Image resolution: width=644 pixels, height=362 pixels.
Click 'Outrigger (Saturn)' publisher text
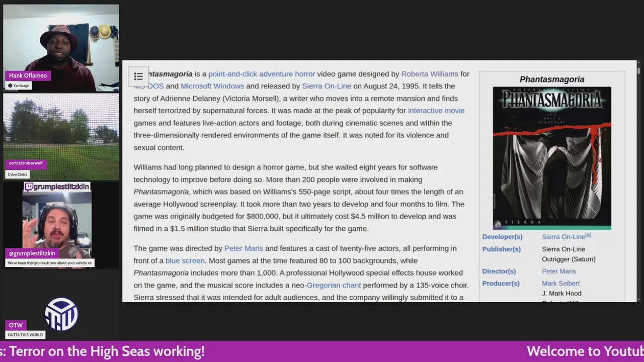[569, 259]
